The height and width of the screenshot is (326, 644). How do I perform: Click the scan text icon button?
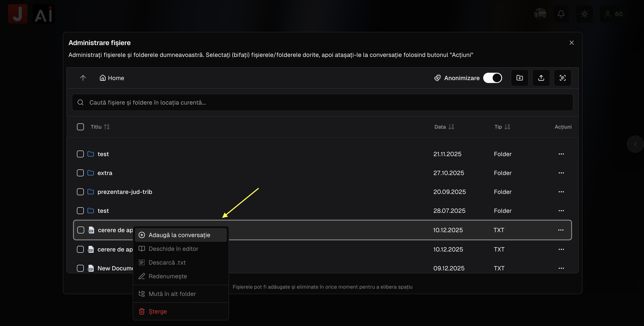563,78
